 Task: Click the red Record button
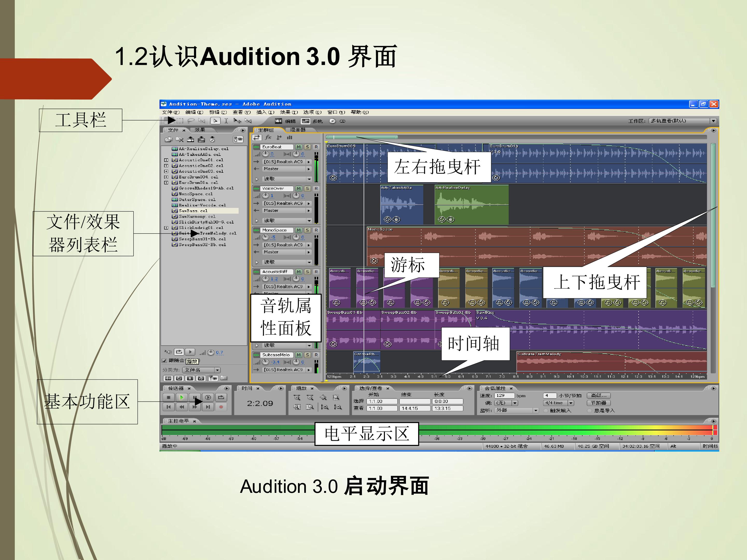pyautogui.click(x=221, y=407)
